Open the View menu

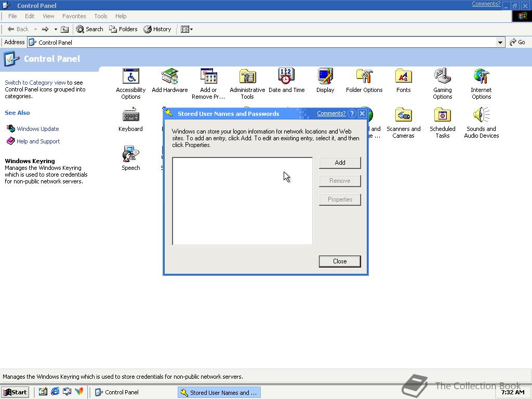click(48, 16)
